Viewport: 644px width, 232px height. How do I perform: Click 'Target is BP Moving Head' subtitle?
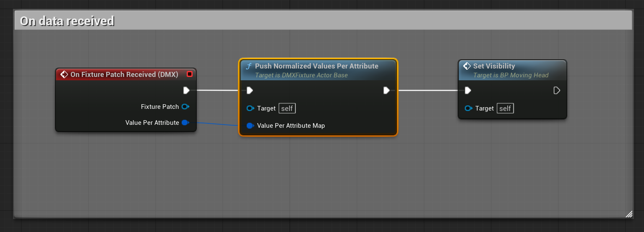tap(511, 75)
